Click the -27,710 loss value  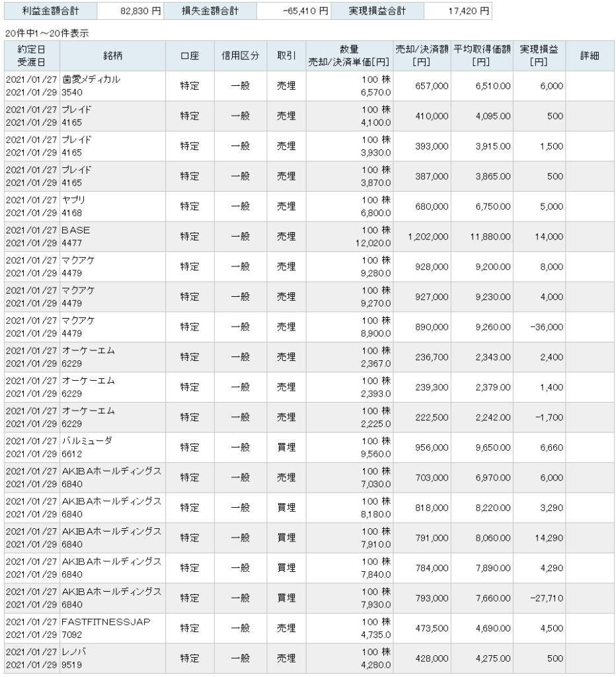[547, 598]
